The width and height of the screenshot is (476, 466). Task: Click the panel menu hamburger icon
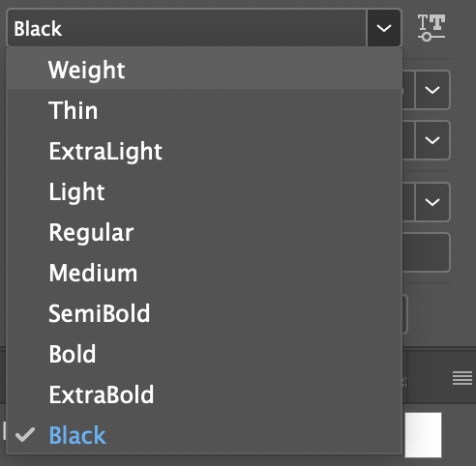coord(462,378)
